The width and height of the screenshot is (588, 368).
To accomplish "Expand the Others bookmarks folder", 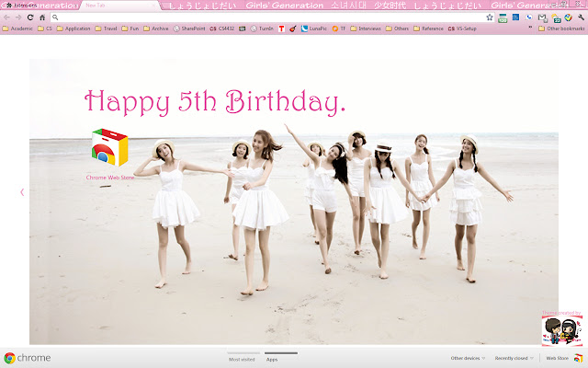I will coord(397,29).
